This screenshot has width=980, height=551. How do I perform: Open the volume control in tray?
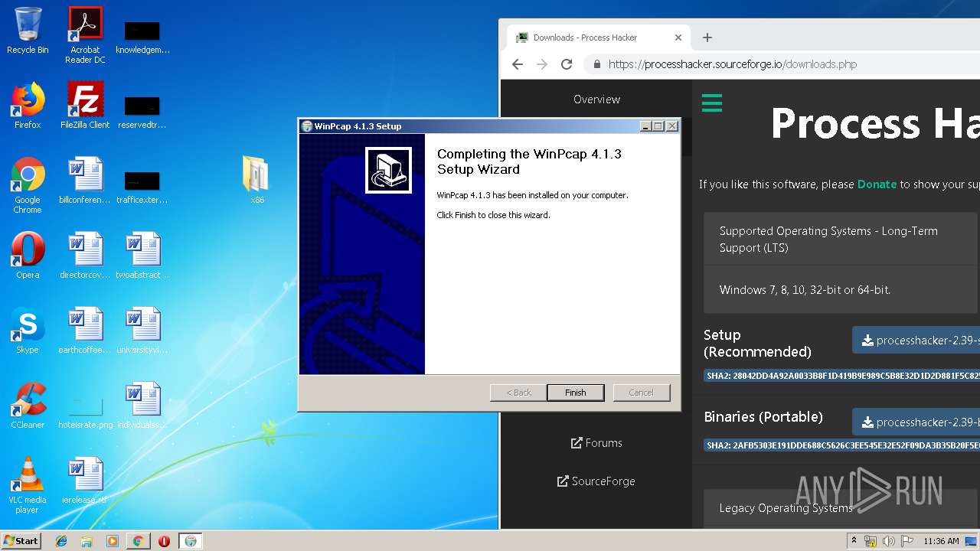[889, 541]
